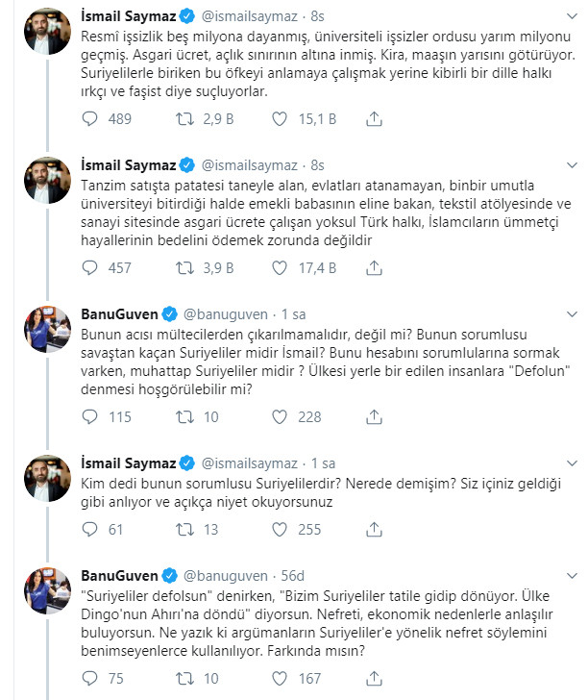This screenshot has width=588, height=700.
Task: Open the dropdown arrow on the first tweet
Action: (572, 16)
